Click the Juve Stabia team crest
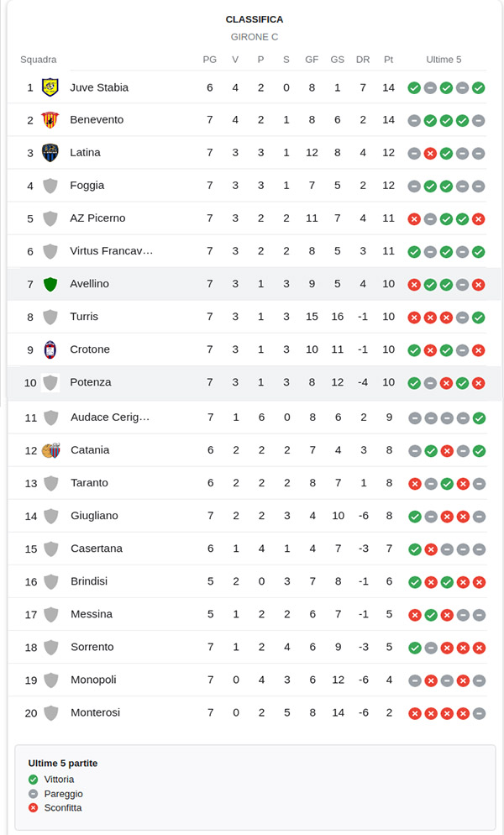 pos(50,87)
